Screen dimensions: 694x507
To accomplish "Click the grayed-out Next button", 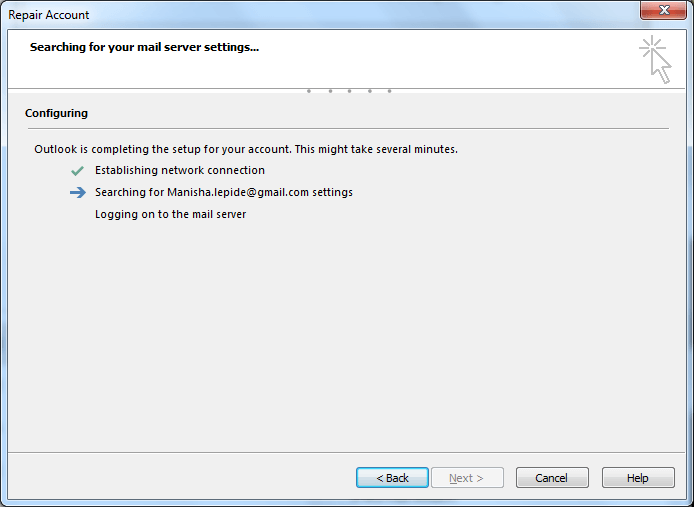I will pyautogui.click(x=467, y=478).
